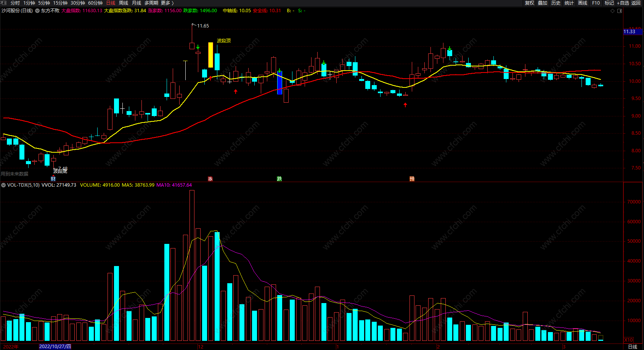Image resolution: width=644 pixels, height=350 pixels.
Task: Activate the 画线 drawing tools
Action: 583,3
